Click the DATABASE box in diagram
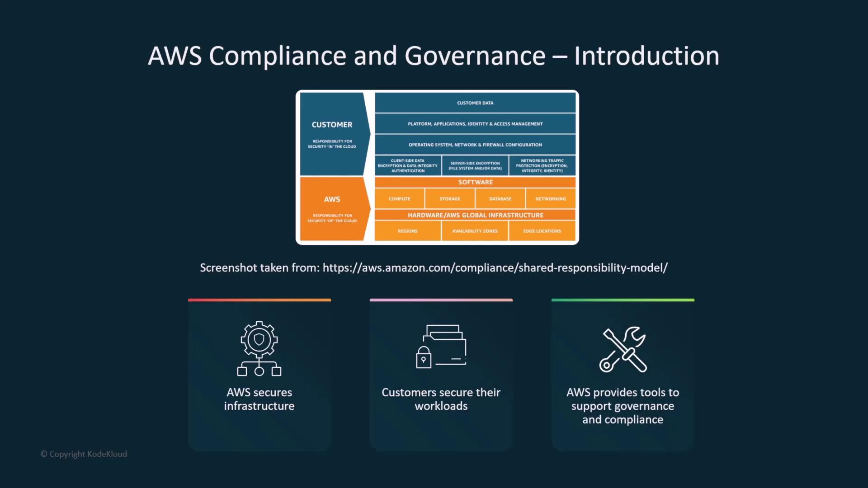This screenshot has height=488, width=868. point(500,199)
